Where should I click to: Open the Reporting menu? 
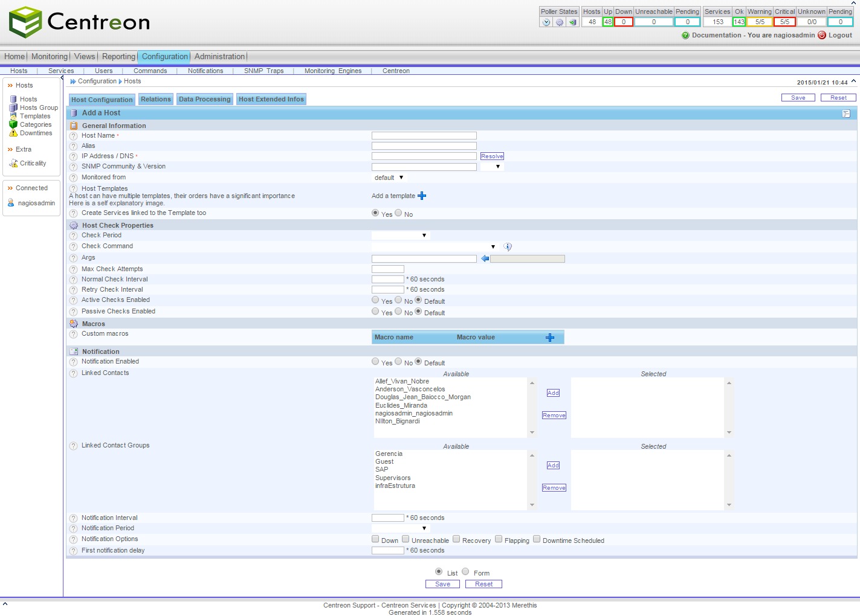(118, 56)
